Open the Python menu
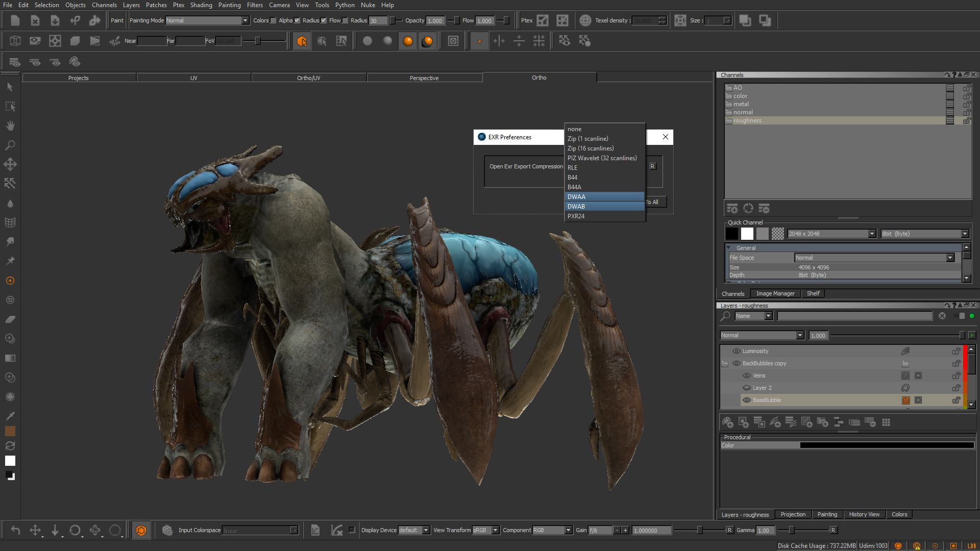Image resolution: width=980 pixels, height=551 pixels. tap(345, 5)
